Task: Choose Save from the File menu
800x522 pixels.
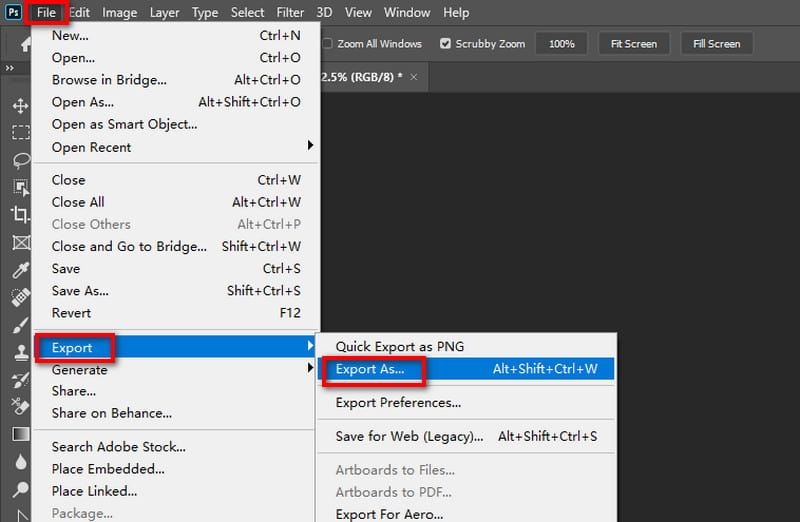Action: [x=176, y=268]
